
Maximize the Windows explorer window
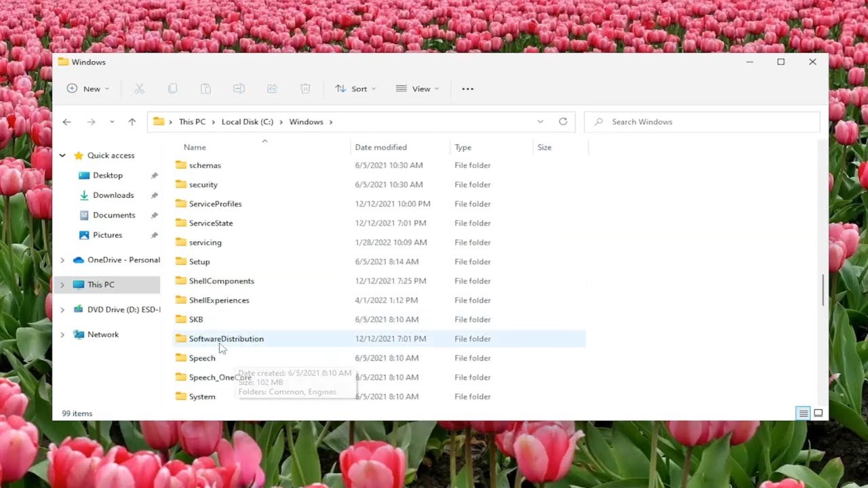click(781, 62)
